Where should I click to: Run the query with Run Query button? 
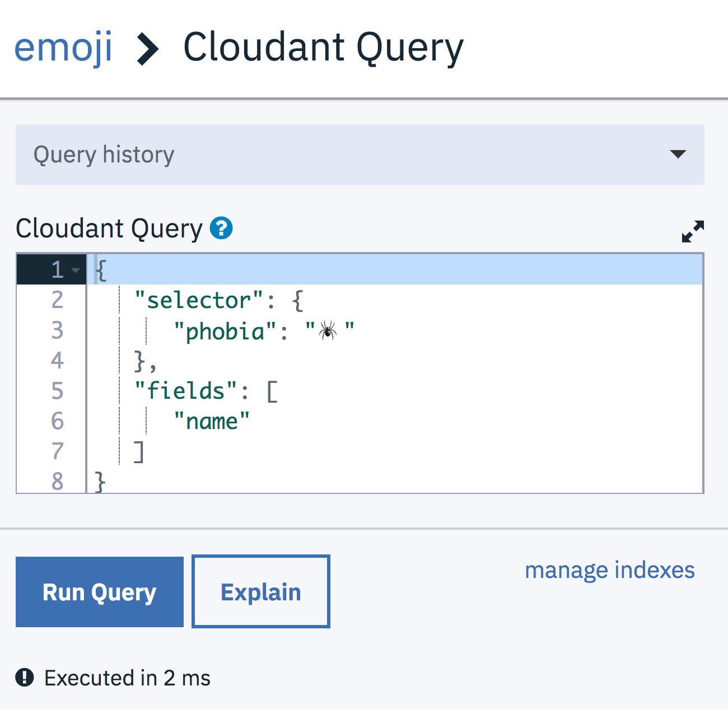click(x=99, y=591)
